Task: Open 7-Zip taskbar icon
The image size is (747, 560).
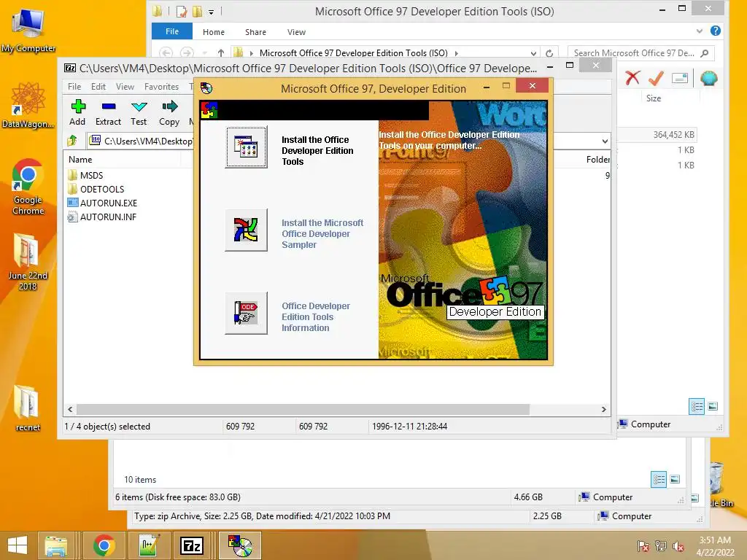Action: pyautogui.click(x=192, y=545)
